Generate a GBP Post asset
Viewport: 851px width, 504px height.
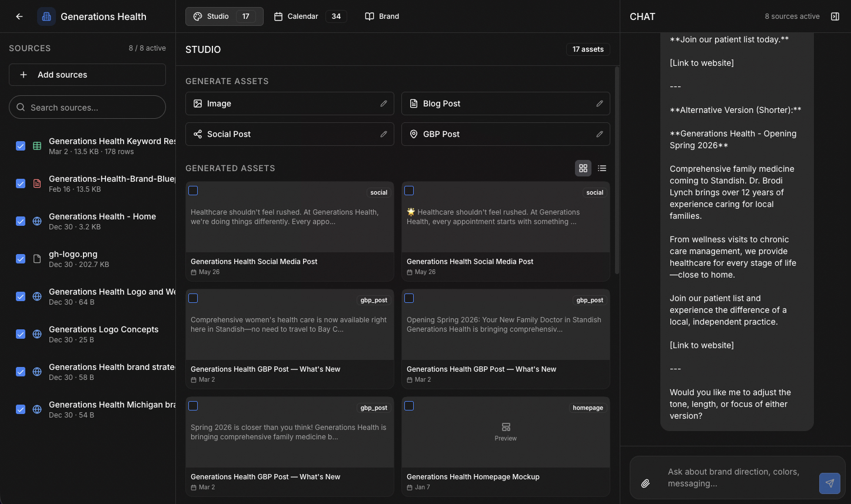(x=506, y=134)
